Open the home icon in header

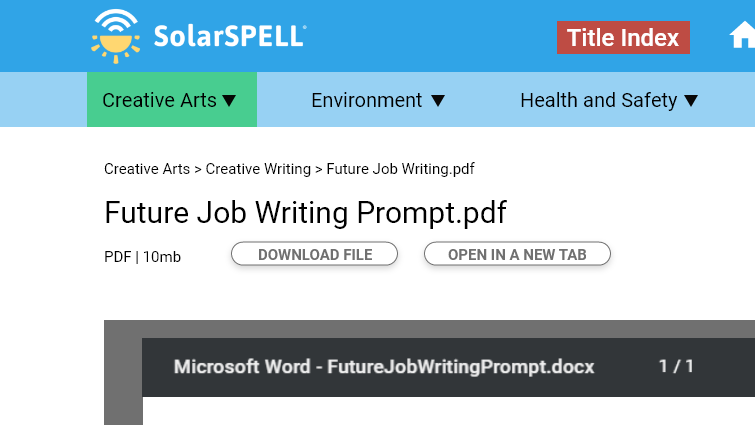742,36
